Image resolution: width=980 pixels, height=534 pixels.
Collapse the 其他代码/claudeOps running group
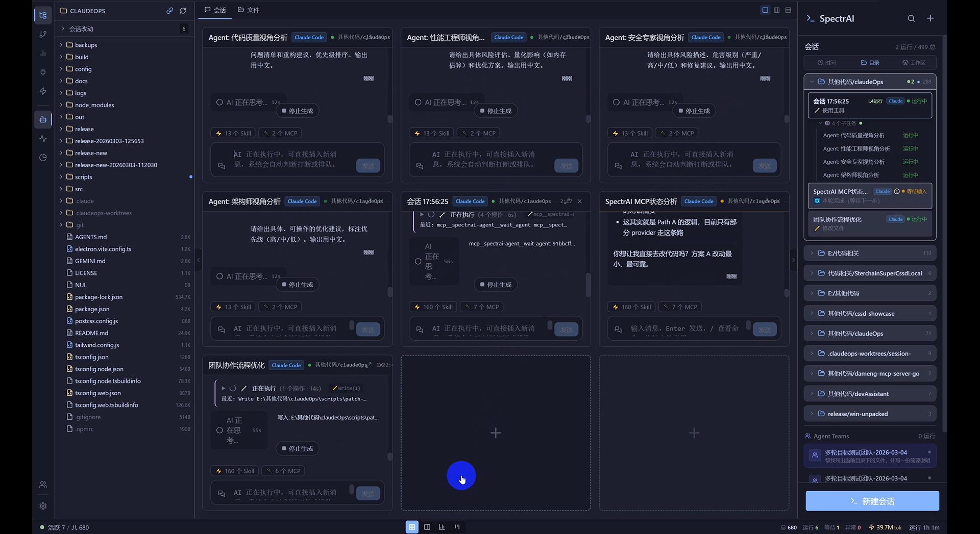click(812, 82)
